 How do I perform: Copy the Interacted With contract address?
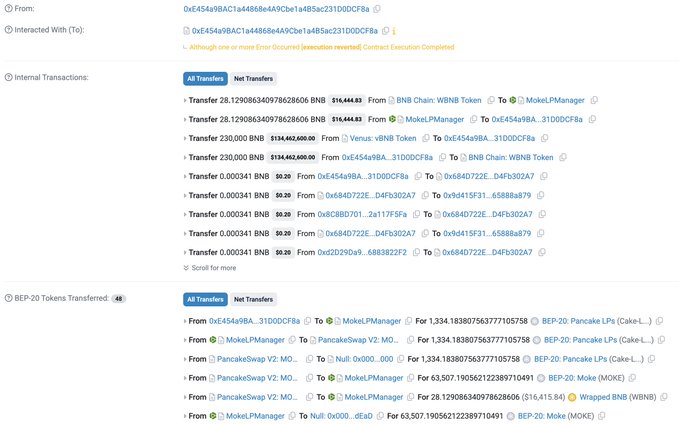(x=385, y=31)
